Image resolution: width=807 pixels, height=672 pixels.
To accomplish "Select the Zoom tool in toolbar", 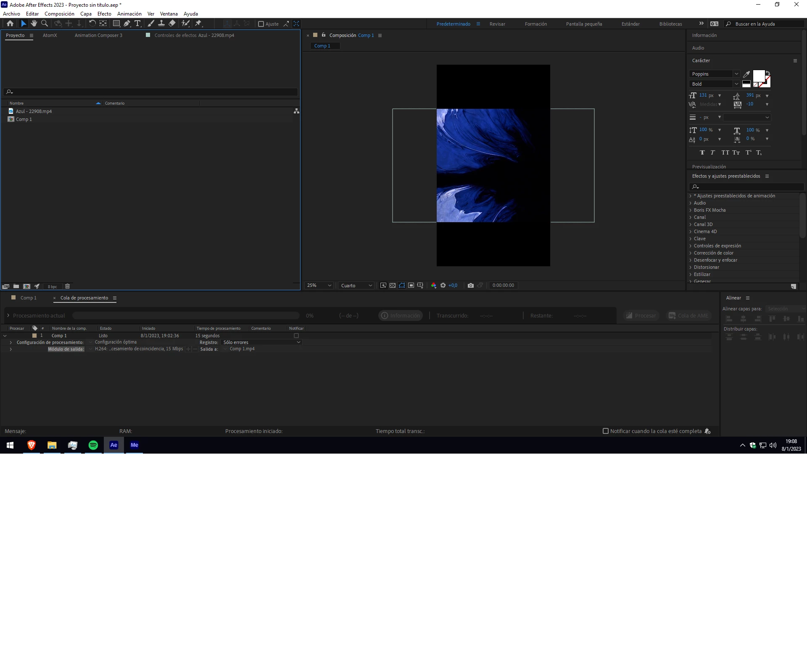I will (45, 24).
